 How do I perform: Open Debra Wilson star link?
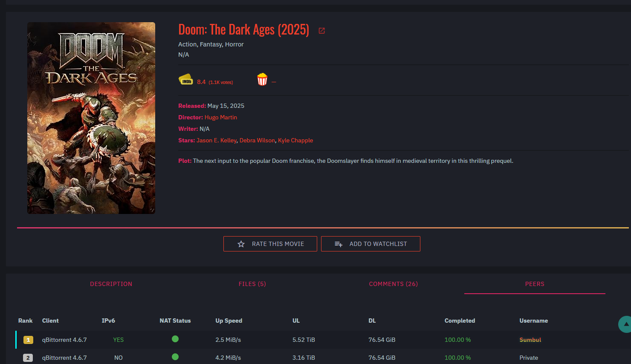[257, 140]
